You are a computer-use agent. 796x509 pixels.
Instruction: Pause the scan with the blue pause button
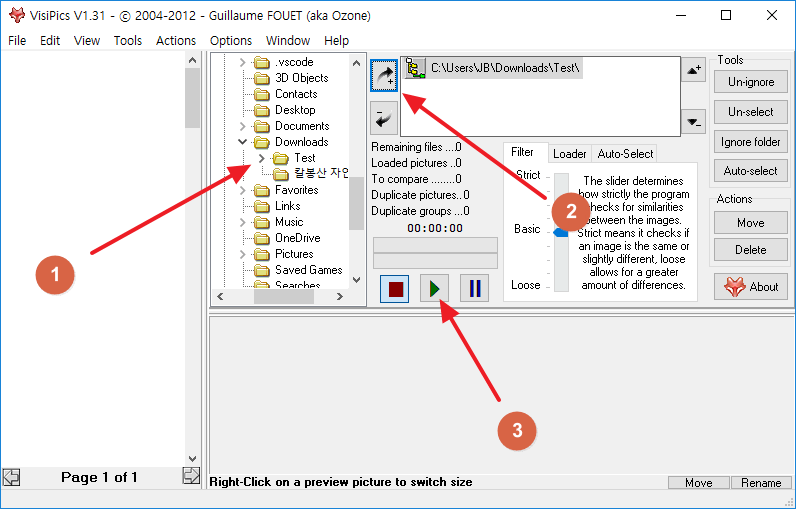click(475, 289)
